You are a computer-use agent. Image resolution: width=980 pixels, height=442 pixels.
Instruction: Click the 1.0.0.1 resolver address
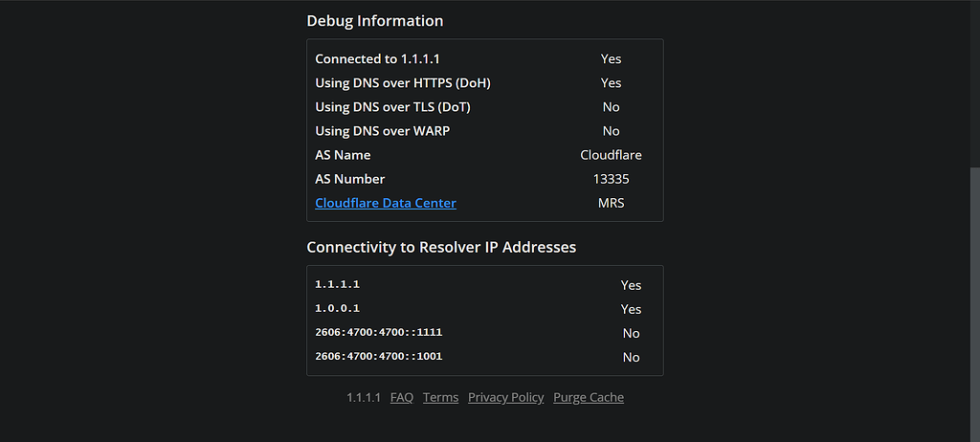(337, 309)
